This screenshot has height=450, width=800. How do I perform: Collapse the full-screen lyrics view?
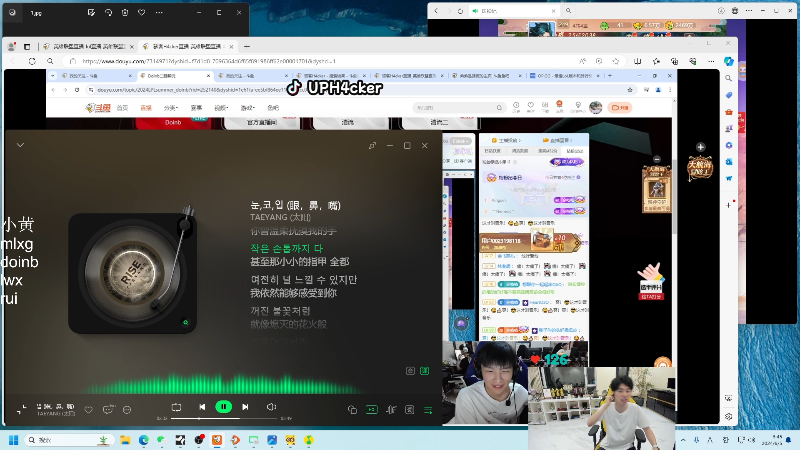point(21,409)
